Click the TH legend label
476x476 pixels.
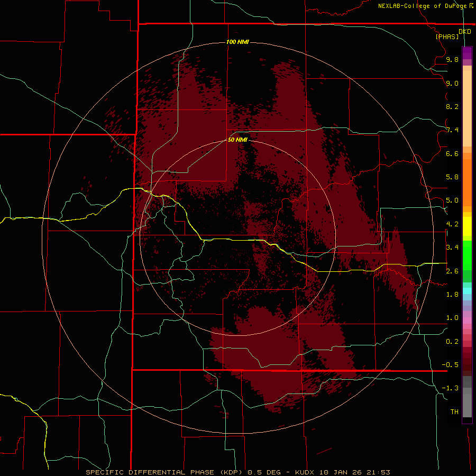[x=454, y=412]
